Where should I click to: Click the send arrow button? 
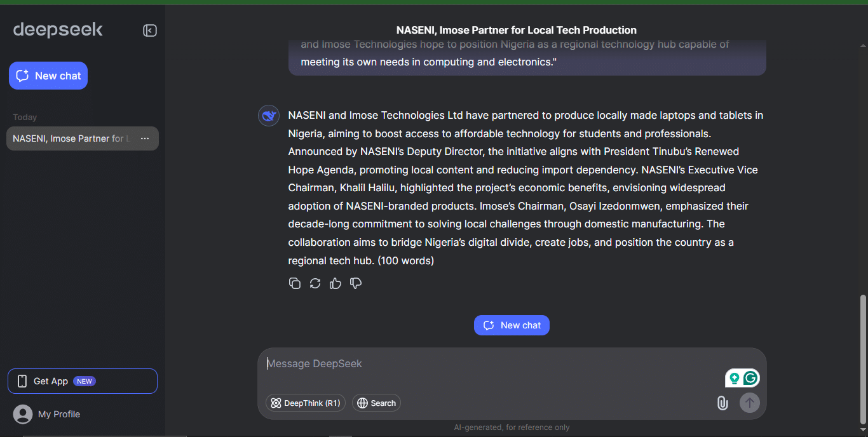[750, 403]
